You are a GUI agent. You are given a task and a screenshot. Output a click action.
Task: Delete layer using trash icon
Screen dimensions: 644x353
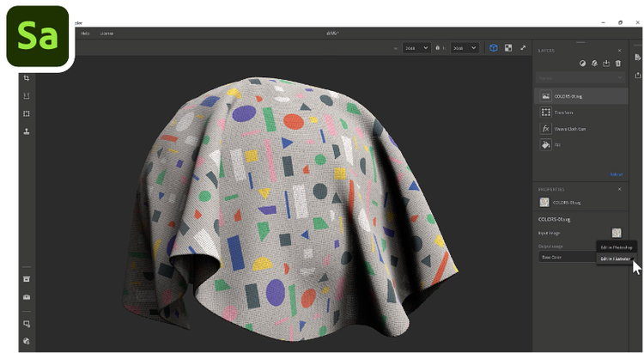[x=617, y=64]
